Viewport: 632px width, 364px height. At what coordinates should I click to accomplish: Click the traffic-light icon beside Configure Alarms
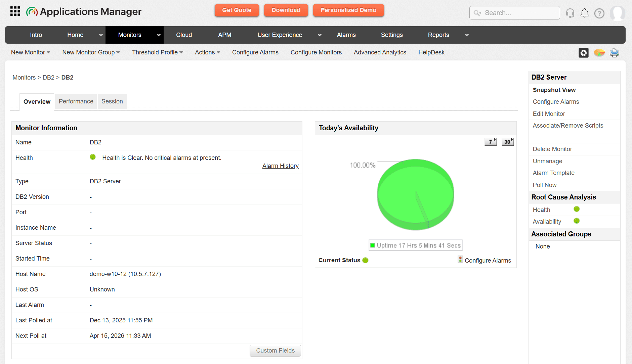point(460,259)
